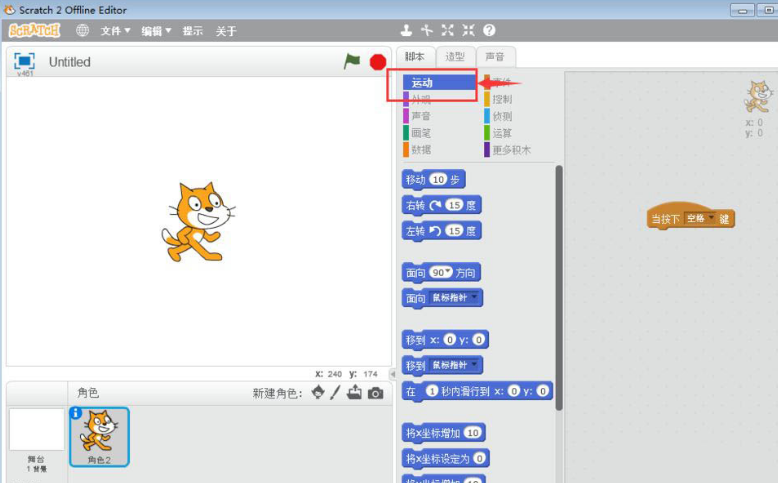
Task: Select the 运动 block category
Action: pos(439,82)
